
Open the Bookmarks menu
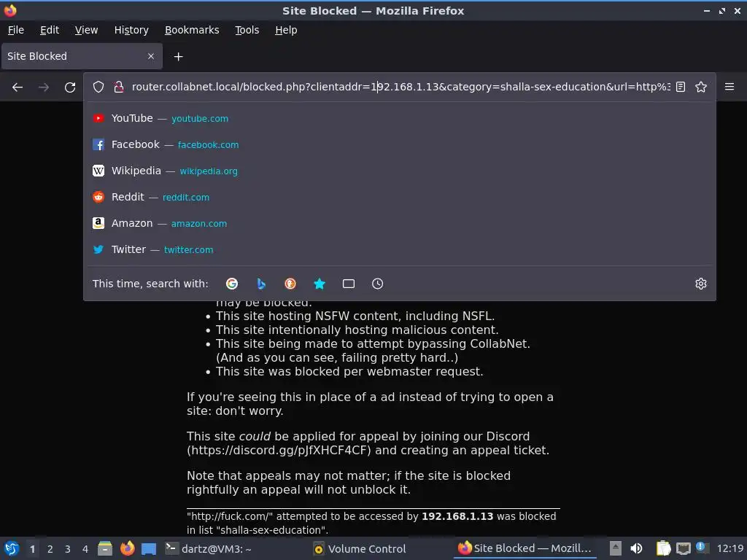click(x=192, y=30)
